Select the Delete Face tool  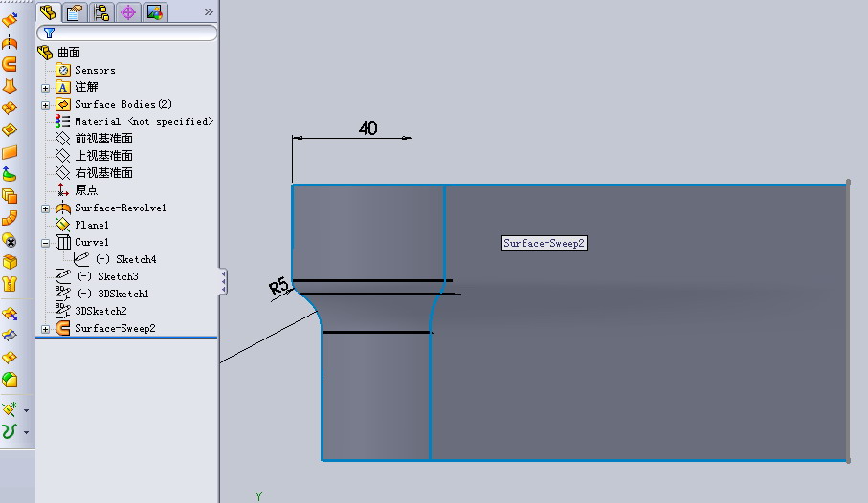click(x=10, y=240)
